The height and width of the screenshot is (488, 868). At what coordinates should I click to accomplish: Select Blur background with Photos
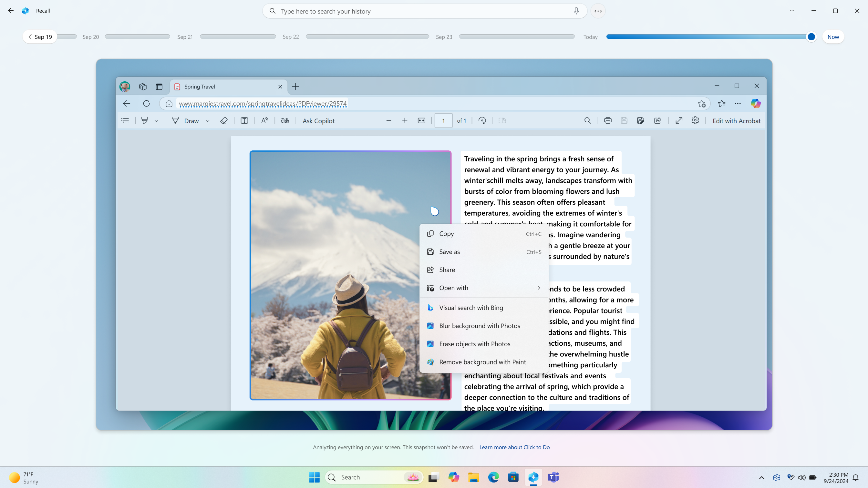tap(480, 325)
